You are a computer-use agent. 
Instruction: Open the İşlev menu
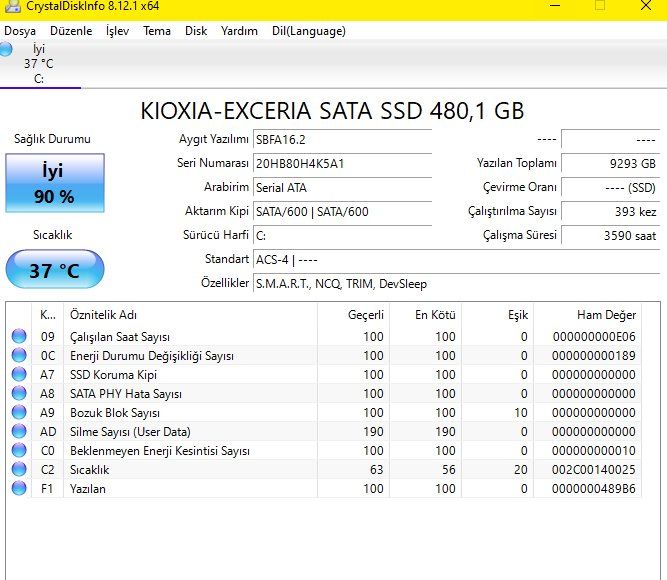coord(117,31)
